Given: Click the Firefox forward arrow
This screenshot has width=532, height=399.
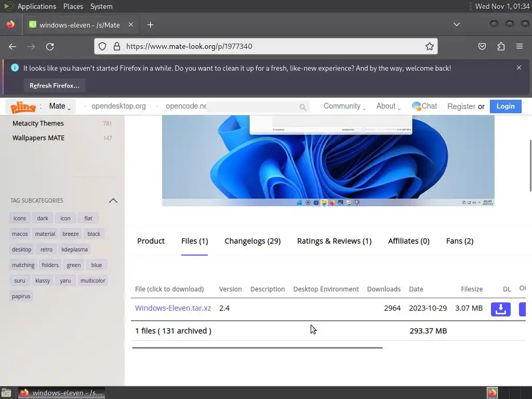Looking at the screenshot, I should tap(31, 46).
